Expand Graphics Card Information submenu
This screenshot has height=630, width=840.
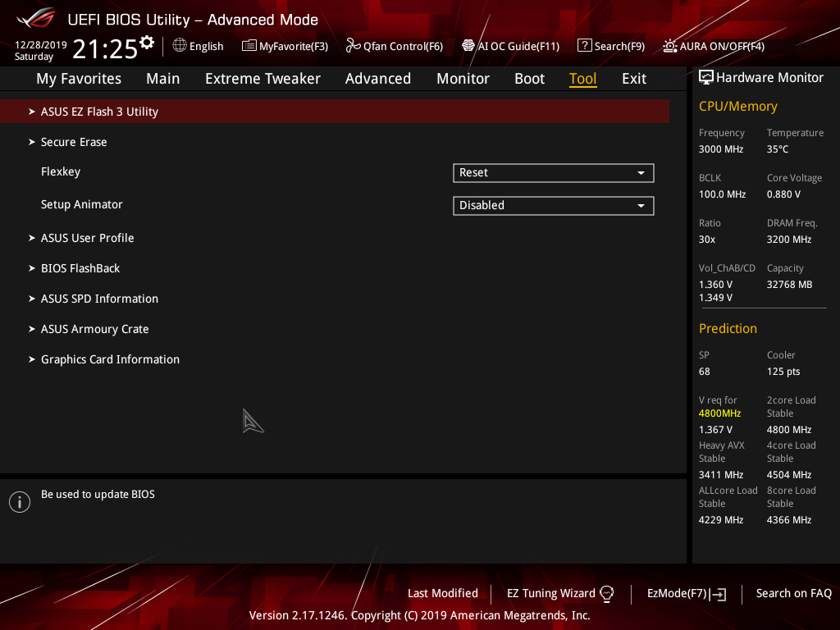click(111, 359)
